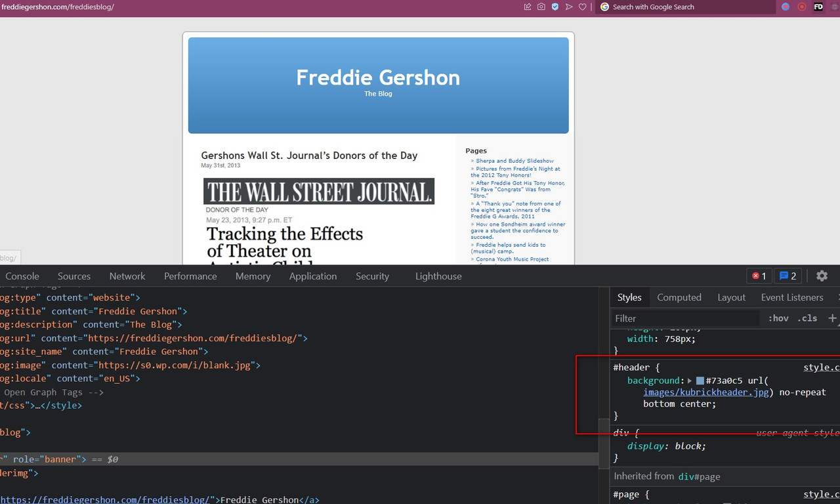Open DevTools settings gear
This screenshot has width=840, height=504.
point(822,276)
